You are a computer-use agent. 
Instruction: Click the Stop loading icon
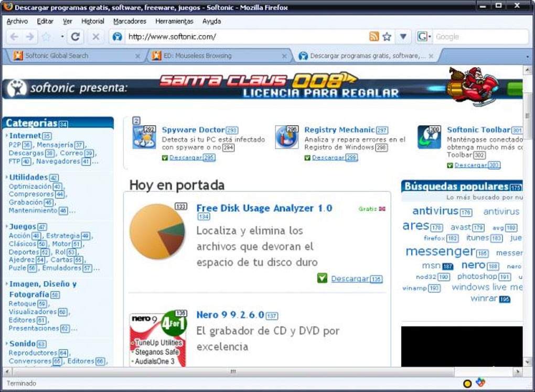pos(95,37)
